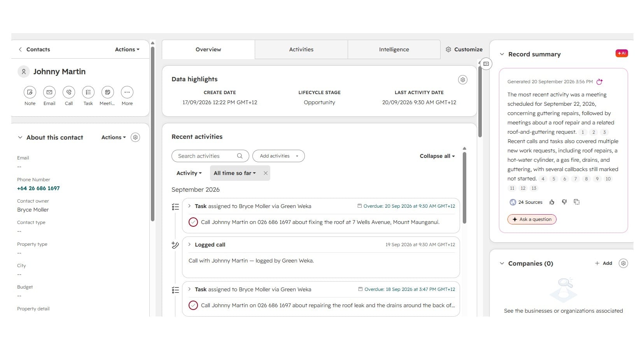The image size is (644, 350).
Task: Click the left sidebar vertical scrollbar
Action: 152,134
